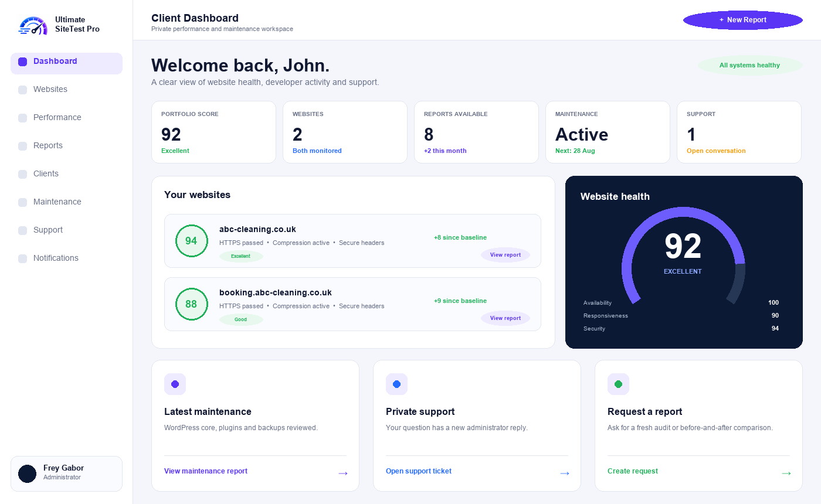Click the square icon beside Support

(x=22, y=230)
